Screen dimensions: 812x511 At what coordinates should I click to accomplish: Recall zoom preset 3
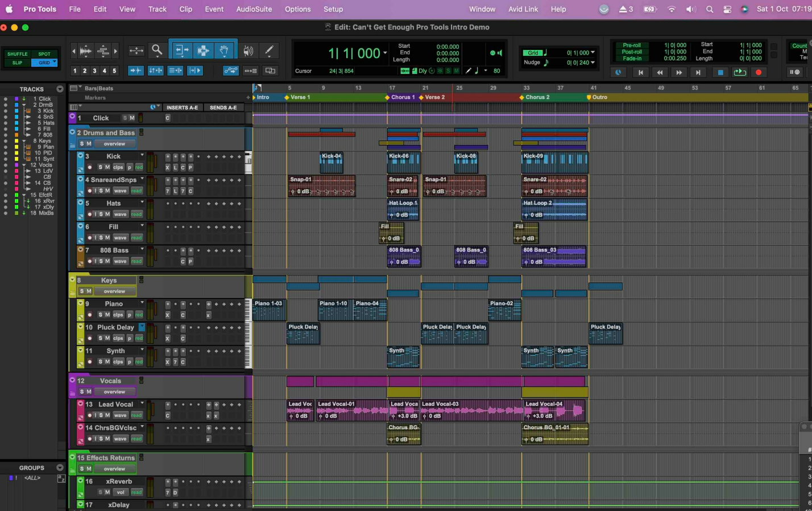pos(94,71)
